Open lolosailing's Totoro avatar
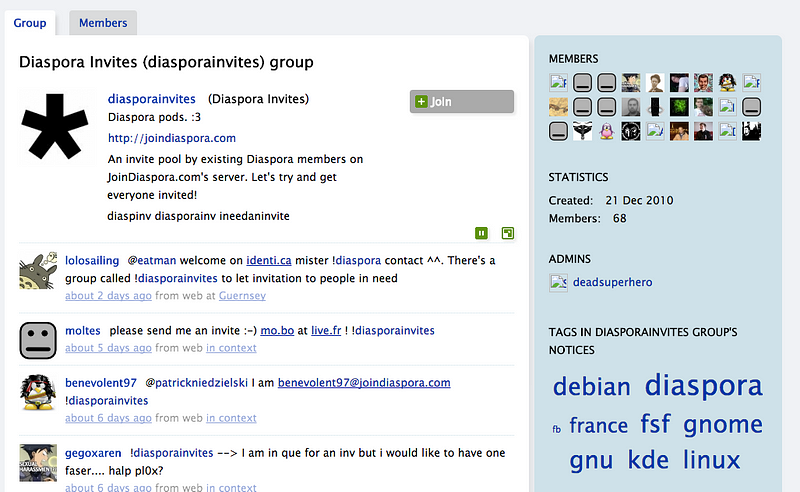The height and width of the screenshot is (492, 800). 38,270
